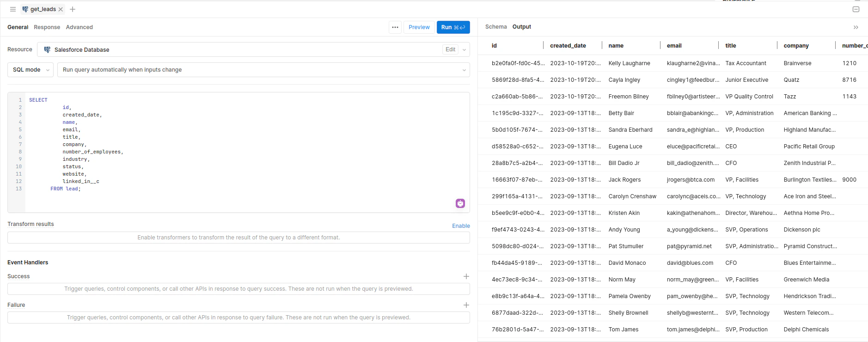Click the Delphi Chemicals company cell
Screen dimensions: 868x342
click(x=807, y=330)
